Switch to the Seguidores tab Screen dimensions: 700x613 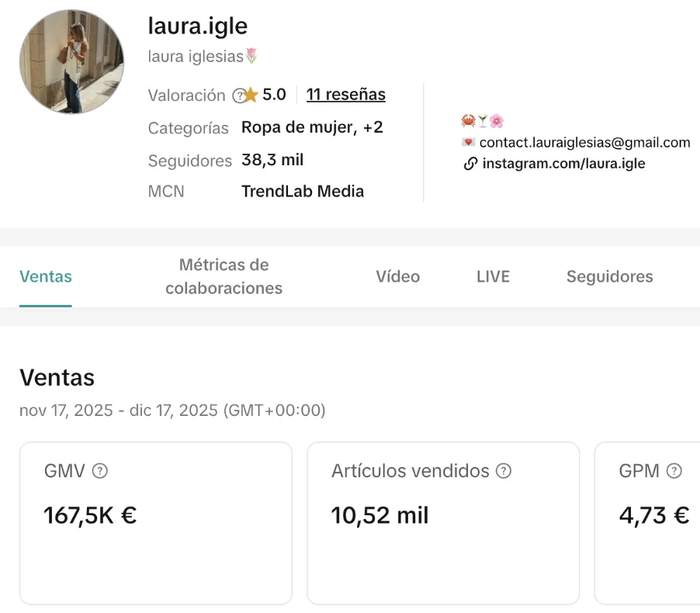(x=609, y=277)
